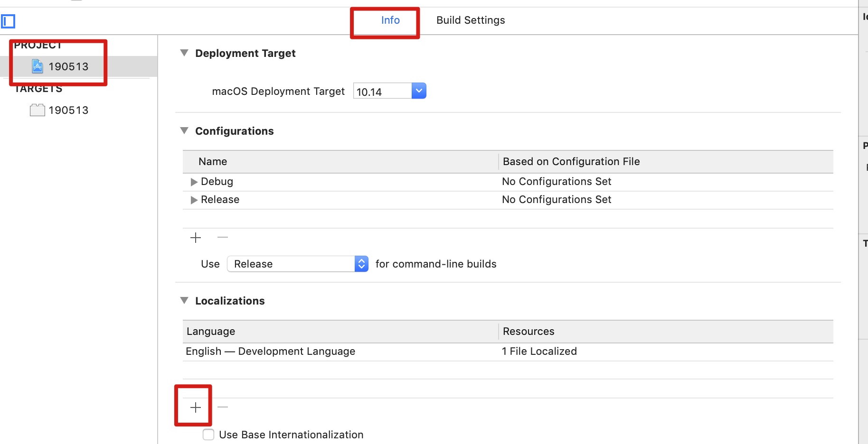Enable Use Base Internationalization checkbox
The height and width of the screenshot is (444, 868).
208,435
